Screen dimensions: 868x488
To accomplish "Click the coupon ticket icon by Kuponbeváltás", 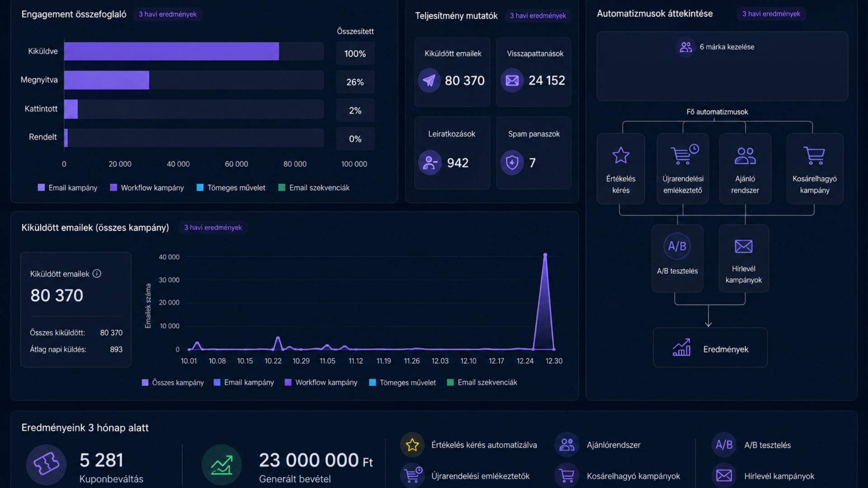I will [x=46, y=464].
